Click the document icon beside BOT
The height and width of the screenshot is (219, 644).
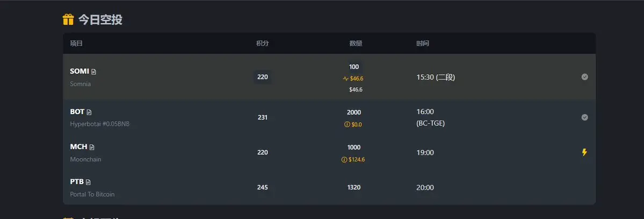pos(89,112)
